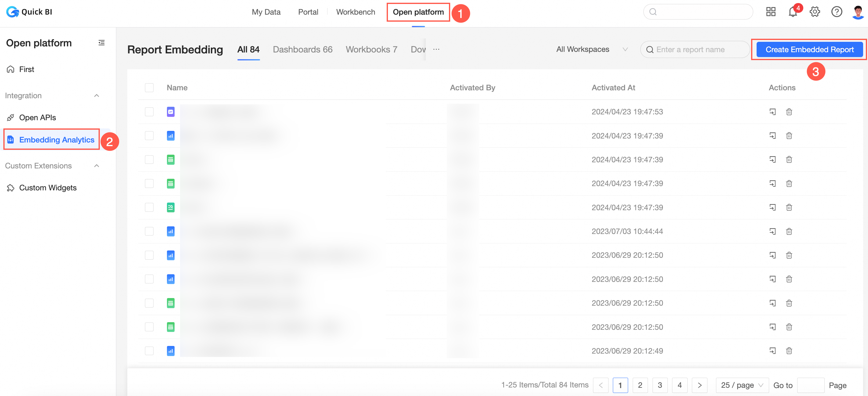Open the apps grid icon
The height and width of the screenshot is (396, 868).
coord(771,12)
